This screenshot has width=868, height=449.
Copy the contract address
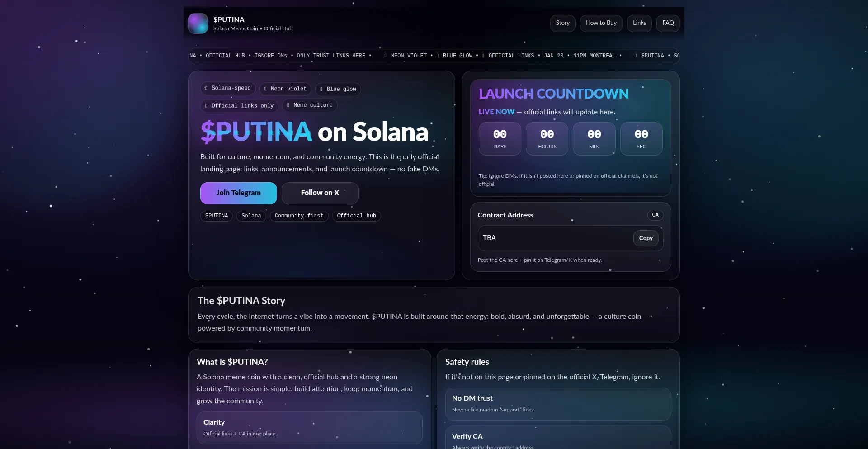point(646,238)
